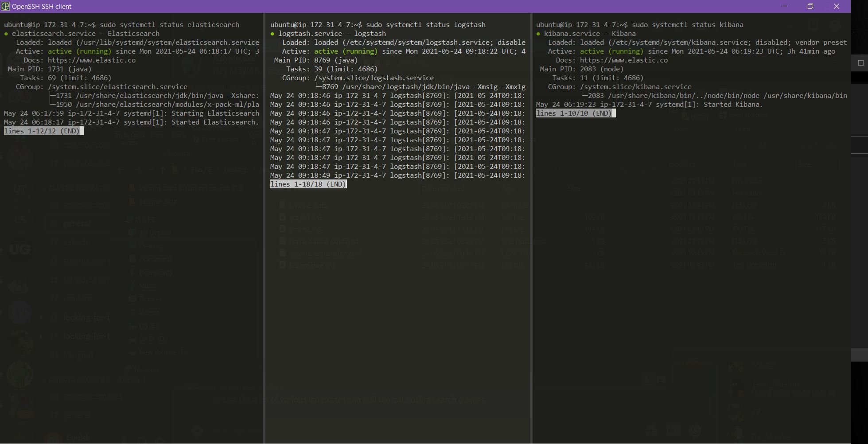The image size is (868, 444).
Task: Click the green status dot beside elasticsearch.service
Action: pyautogui.click(x=6, y=34)
